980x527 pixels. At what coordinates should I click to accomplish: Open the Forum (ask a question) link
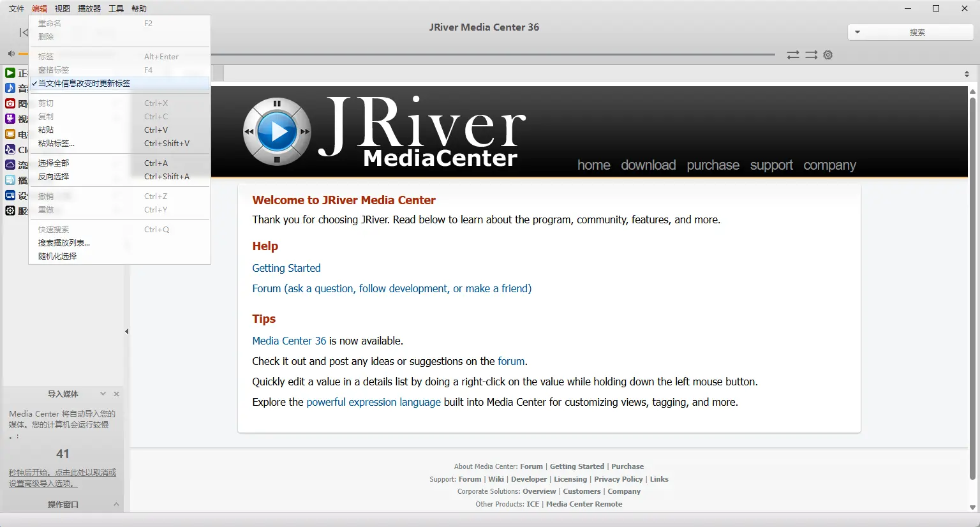pos(392,288)
